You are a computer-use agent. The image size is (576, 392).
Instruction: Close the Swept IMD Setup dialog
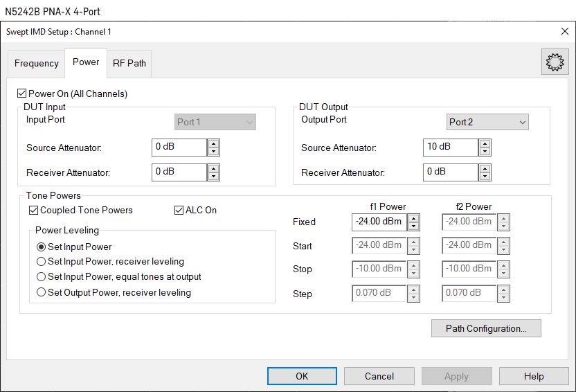click(564, 31)
